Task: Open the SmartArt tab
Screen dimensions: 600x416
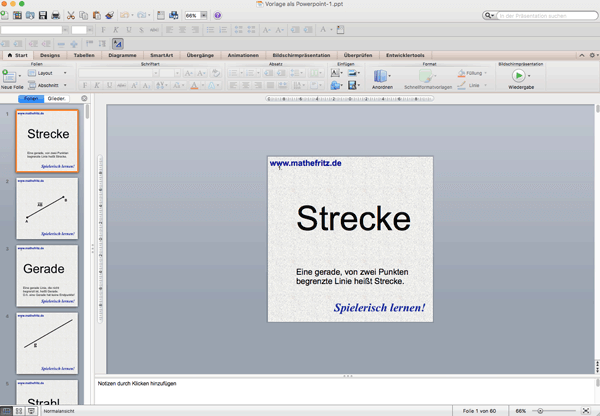Action: pyautogui.click(x=161, y=55)
